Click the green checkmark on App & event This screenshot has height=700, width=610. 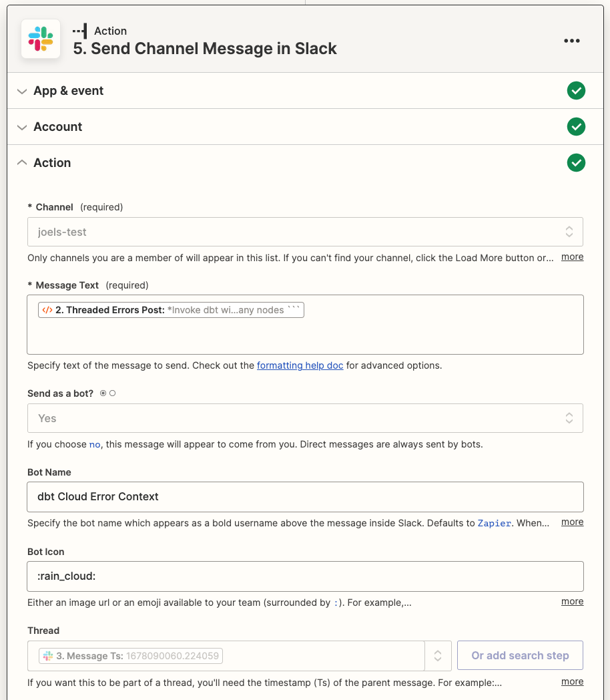click(576, 90)
